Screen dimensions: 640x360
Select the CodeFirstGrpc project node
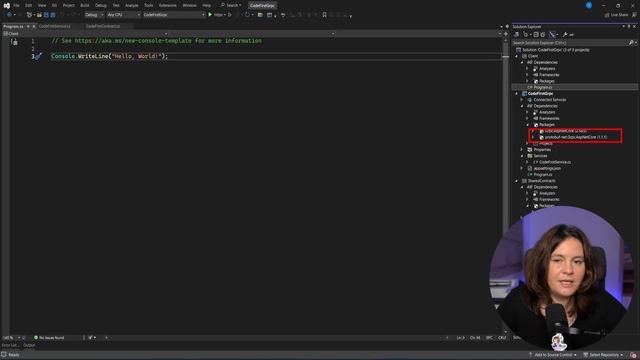pyautogui.click(x=540, y=93)
